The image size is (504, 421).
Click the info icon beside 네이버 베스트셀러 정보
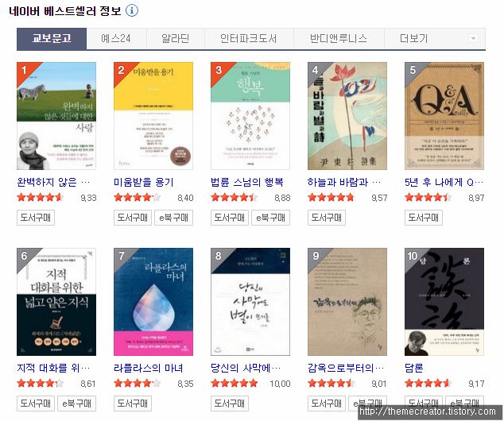pos(132,10)
